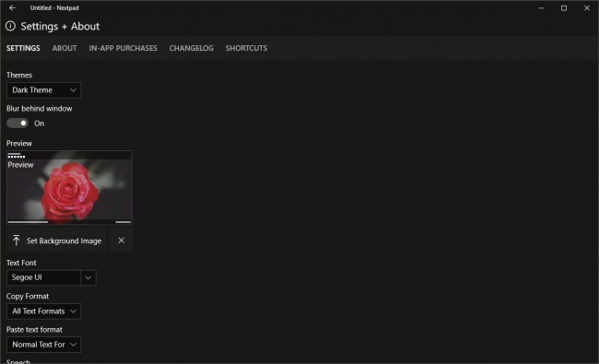Close the Nextpad window
The height and width of the screenshot is (364, 599).
[587, 8]
